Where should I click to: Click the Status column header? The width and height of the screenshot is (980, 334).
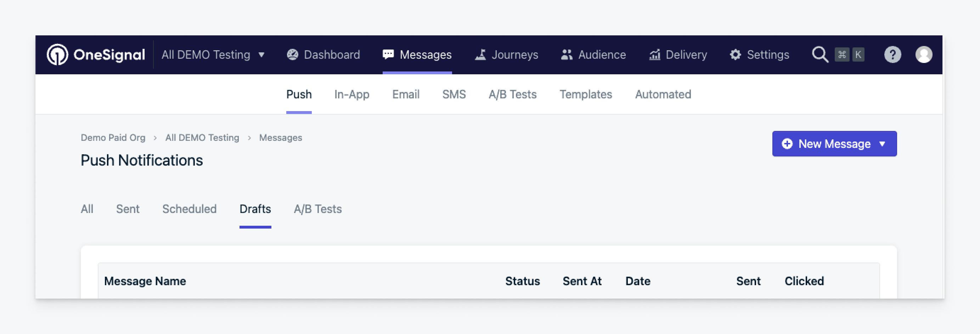[x=522, y=281]
